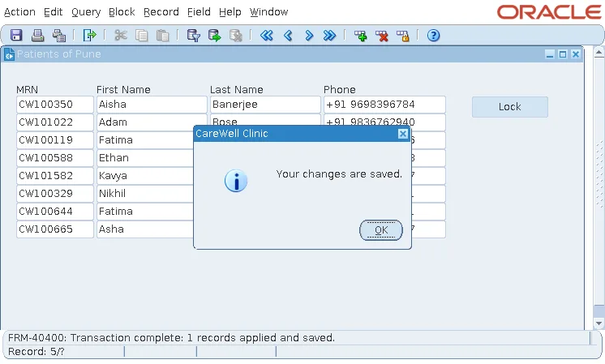
Task: Click First Name field Adam
Action: tap(152, 122)
